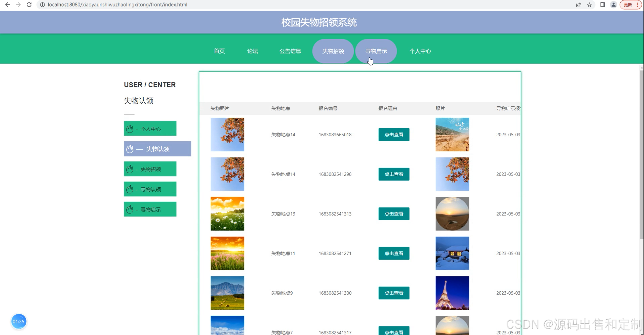The image size is (644, 335).
Task: Switch to 寻物启示 navigation tab
Action: tap(376, 51)
